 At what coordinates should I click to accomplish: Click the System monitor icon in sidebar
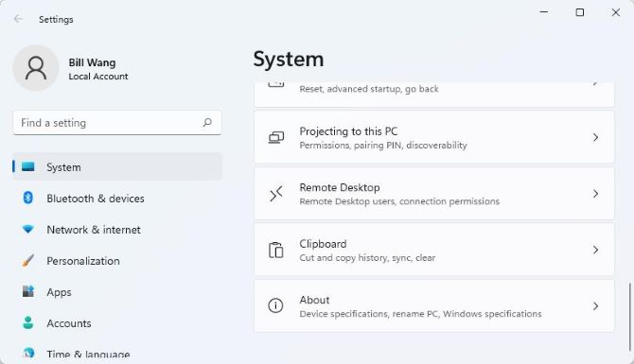click(28, 166)
